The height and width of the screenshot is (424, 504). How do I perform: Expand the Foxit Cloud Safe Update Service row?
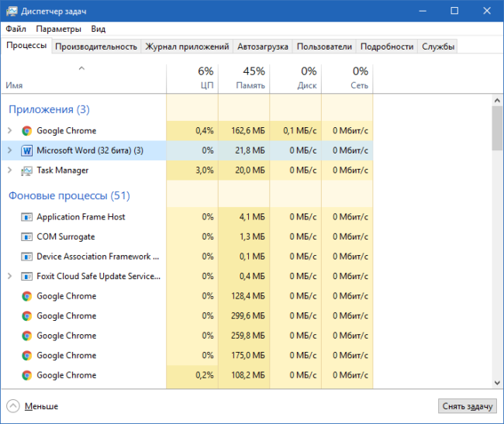click(9, 276)
